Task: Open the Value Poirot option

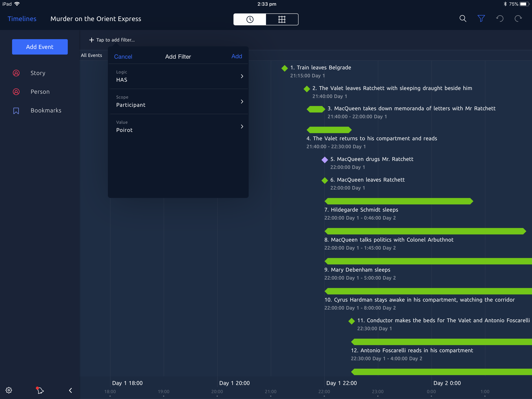Action: (178, 127)
